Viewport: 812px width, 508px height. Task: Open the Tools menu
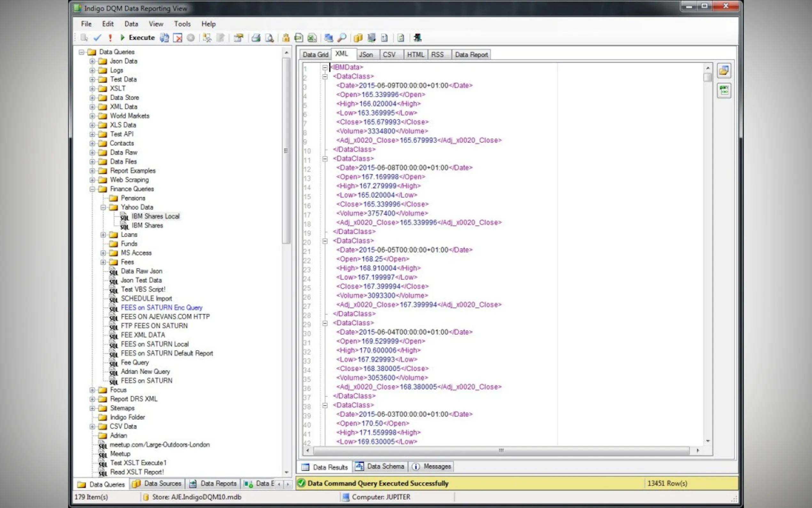(x=182, y=24)
